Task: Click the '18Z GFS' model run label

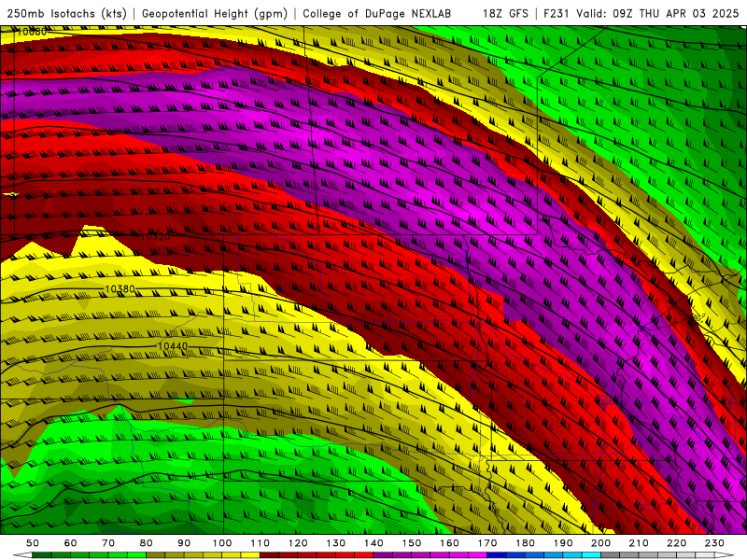Action: (505, 14)
